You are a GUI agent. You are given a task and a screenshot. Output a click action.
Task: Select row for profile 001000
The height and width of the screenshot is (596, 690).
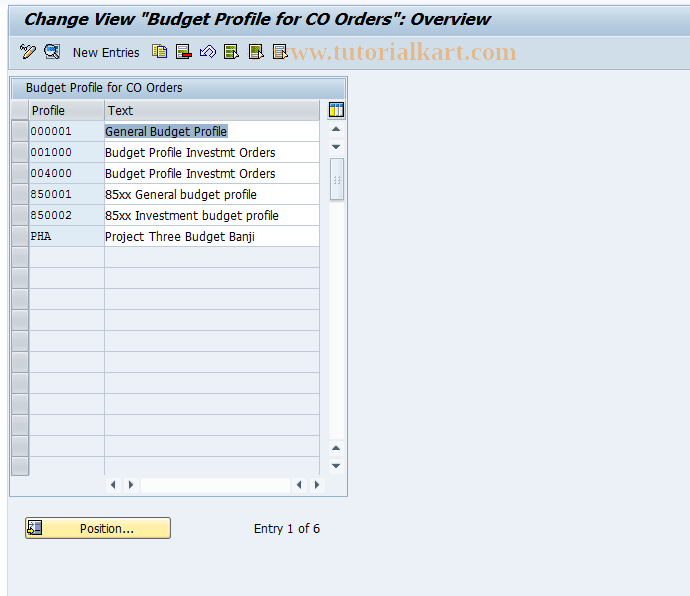pos(20,152)
